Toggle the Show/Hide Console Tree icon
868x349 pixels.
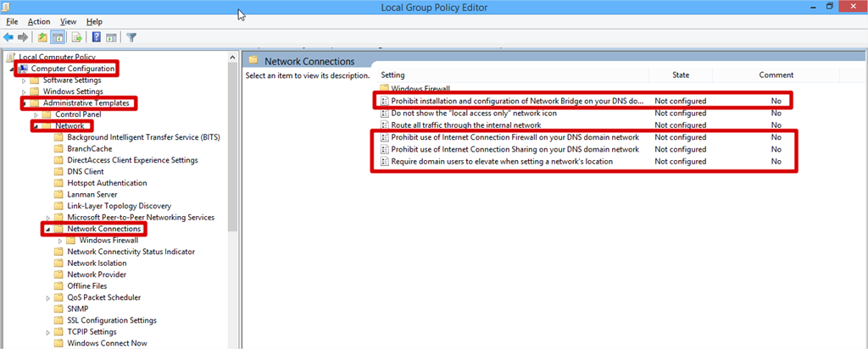click(x=58, y=37)
